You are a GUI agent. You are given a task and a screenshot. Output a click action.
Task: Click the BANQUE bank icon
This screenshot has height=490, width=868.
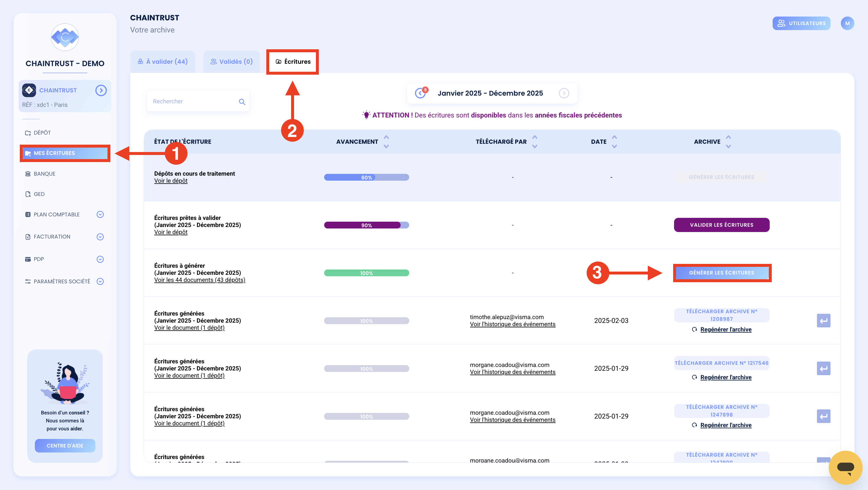coord(28,174)
